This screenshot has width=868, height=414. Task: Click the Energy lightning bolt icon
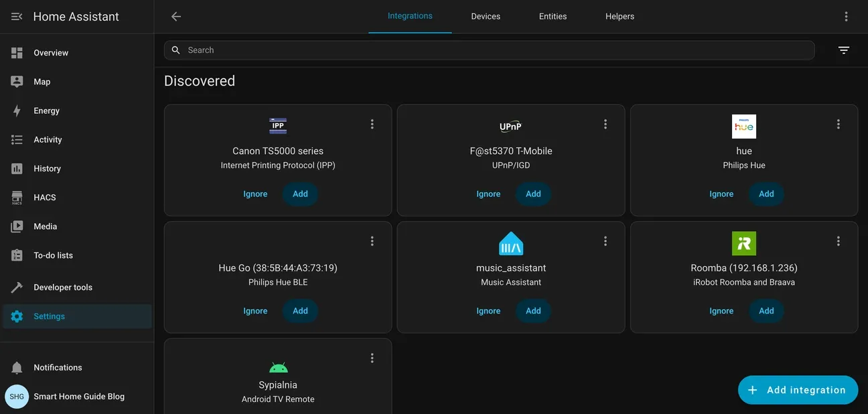pos(17,111)
